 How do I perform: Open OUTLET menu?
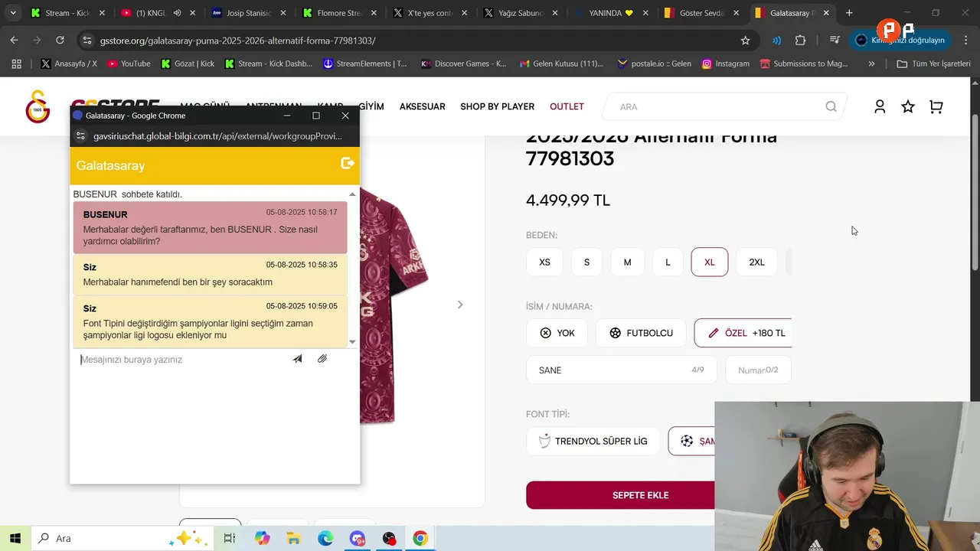point(567,106)
